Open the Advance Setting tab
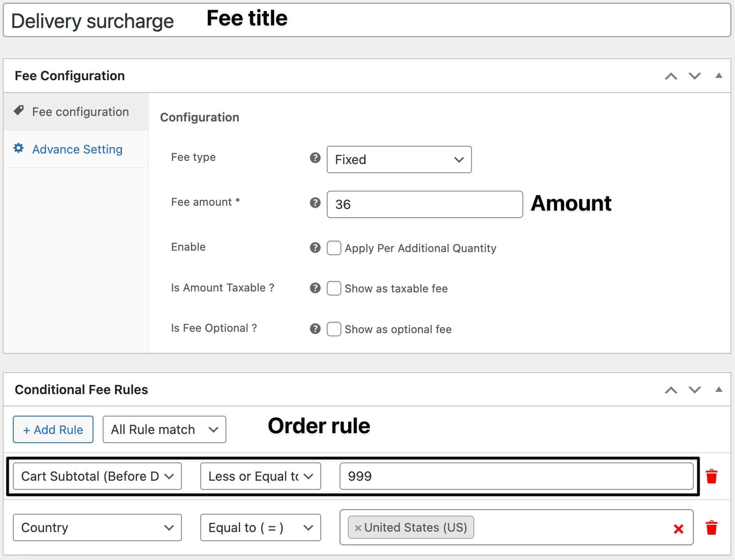Screen dimensions: 735x560 (77, 149)
